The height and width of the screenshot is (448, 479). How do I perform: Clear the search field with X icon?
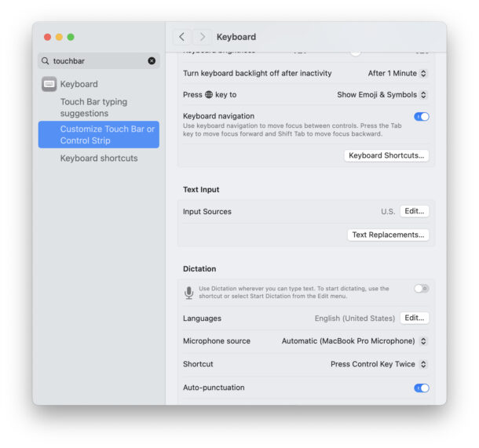click(152, 61)
